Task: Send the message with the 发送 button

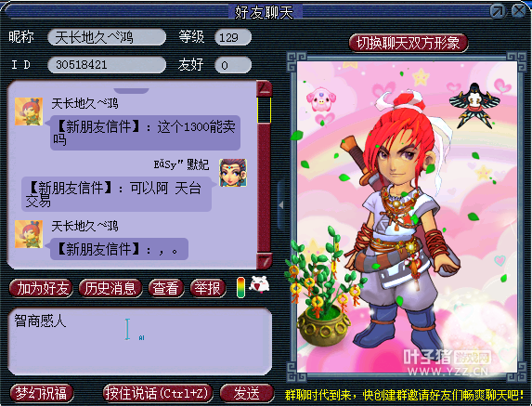Action: pyautogui.click(x=247, y=393)
